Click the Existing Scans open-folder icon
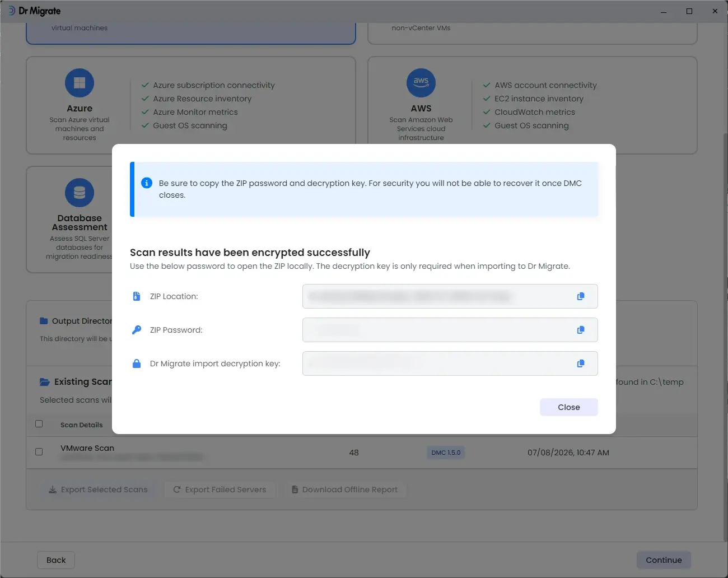Screen dimensions: 728x578 [x=45, y=382]
